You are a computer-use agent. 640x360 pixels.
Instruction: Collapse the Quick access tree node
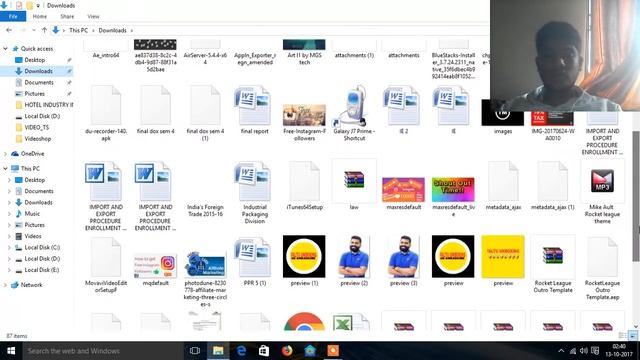[5, 49]
